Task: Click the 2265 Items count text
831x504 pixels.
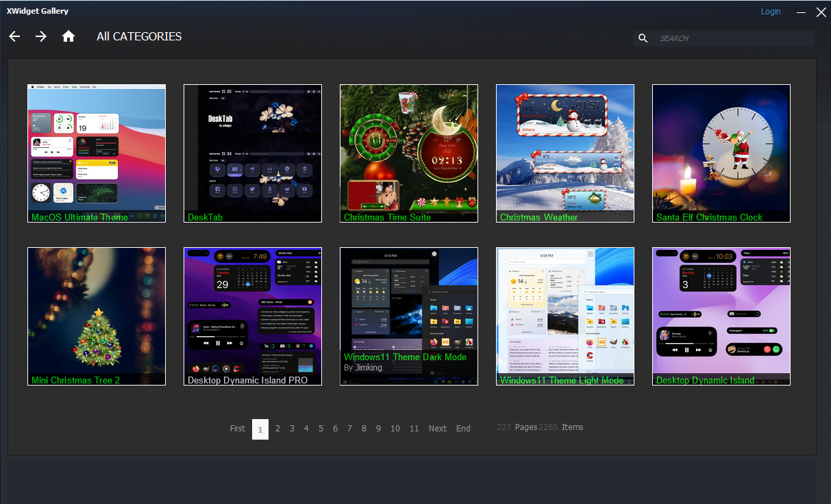Action: click(x=561, y=427)
